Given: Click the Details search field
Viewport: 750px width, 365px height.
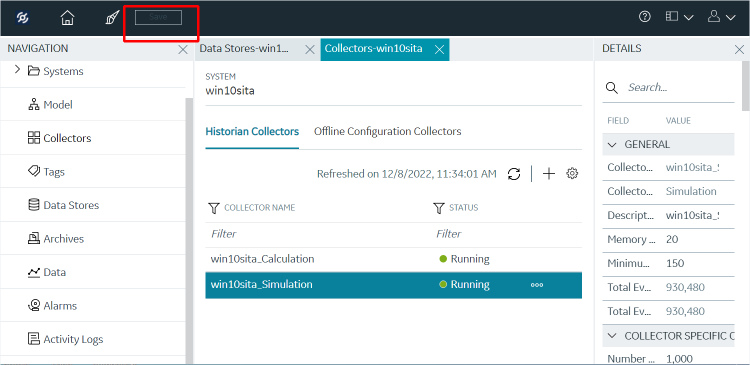Looking at the screenshot, I should click(680, 88).
